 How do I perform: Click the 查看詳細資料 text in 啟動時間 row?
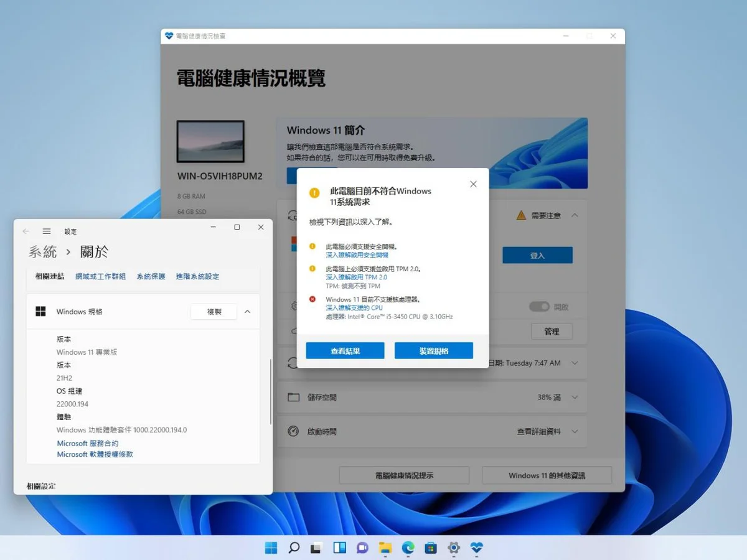(538, 431)
